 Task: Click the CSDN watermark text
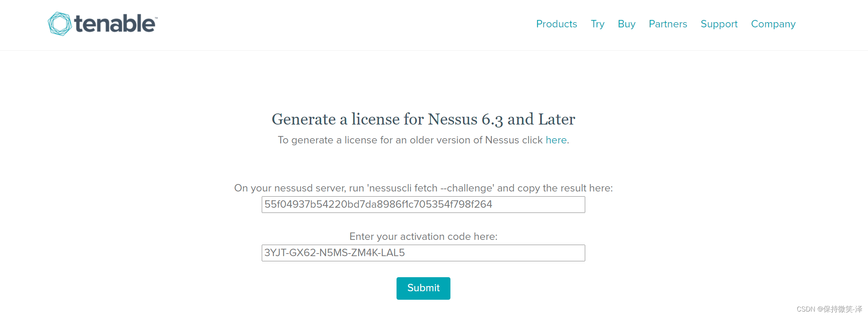(x=829, y=309)
